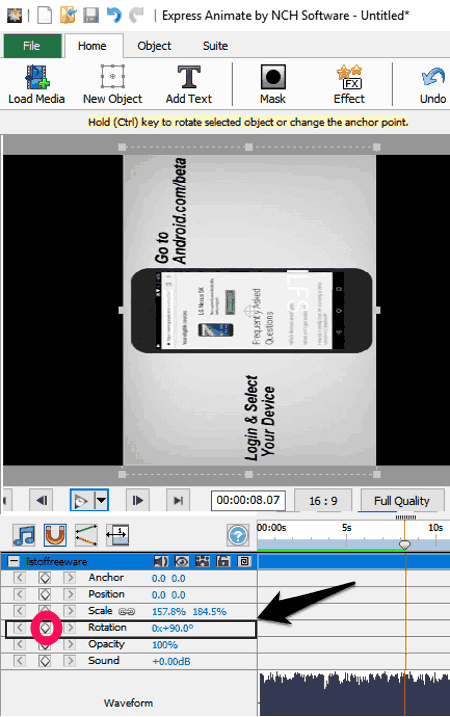Switch to the Home ribbon tab
450x717 pixels.
tap(92, 46)
